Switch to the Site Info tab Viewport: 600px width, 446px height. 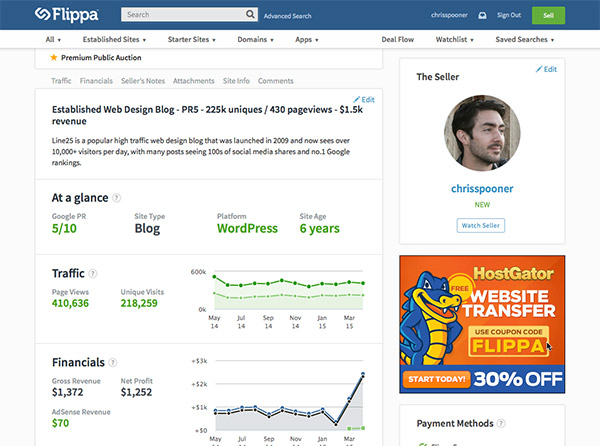pyautogui.click(x=236, y=81)
